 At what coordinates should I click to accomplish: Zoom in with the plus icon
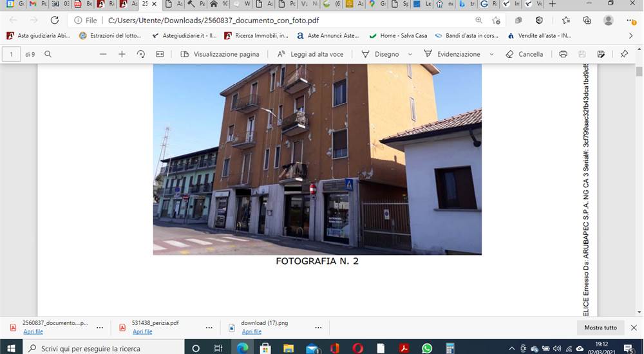[122, 54]
